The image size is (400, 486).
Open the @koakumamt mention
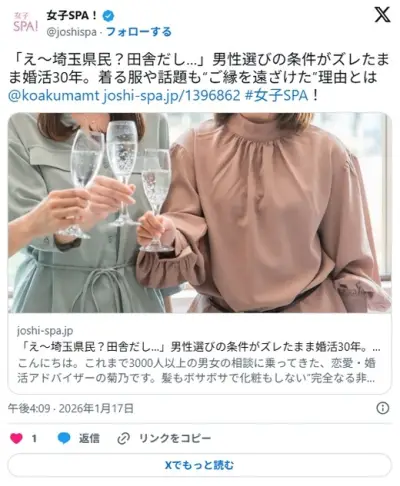(54, 96)
